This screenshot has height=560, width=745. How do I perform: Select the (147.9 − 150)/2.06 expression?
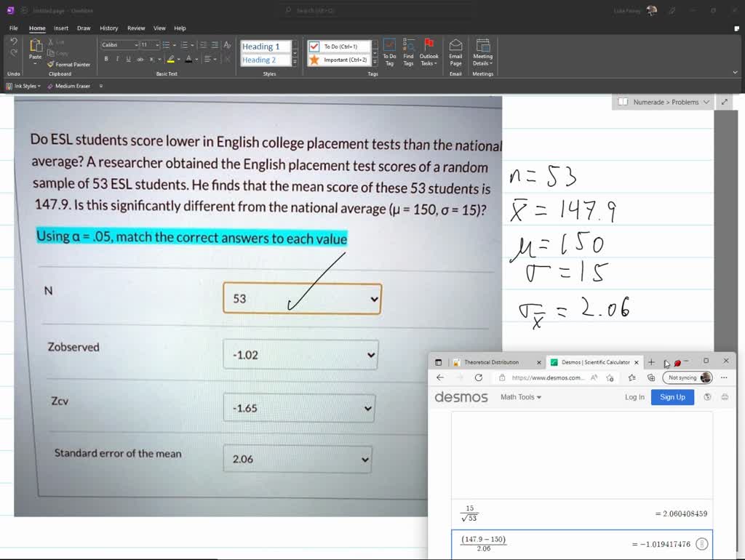582,544
